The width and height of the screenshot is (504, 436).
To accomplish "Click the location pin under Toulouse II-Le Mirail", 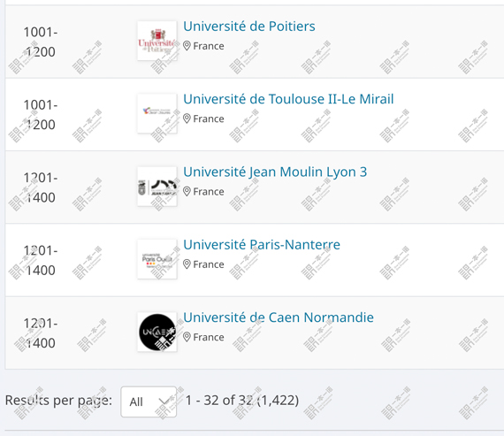I will pos(187,119).
